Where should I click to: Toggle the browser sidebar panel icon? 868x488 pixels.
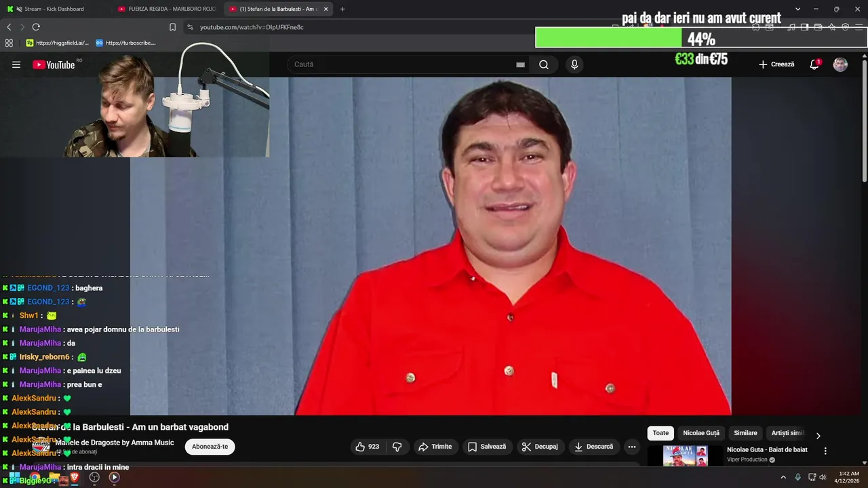pyautogui.click(x=804, y=27)
